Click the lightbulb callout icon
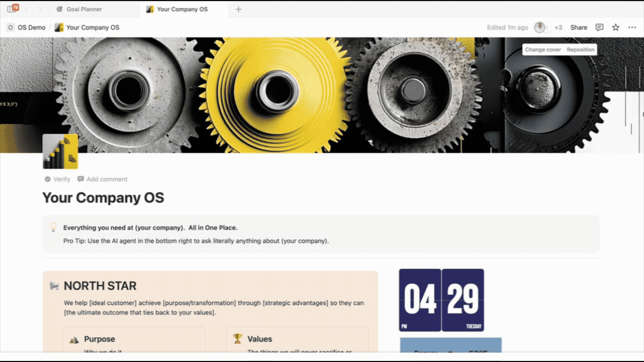This screenshot has height=362, width=644. point(53,227)
